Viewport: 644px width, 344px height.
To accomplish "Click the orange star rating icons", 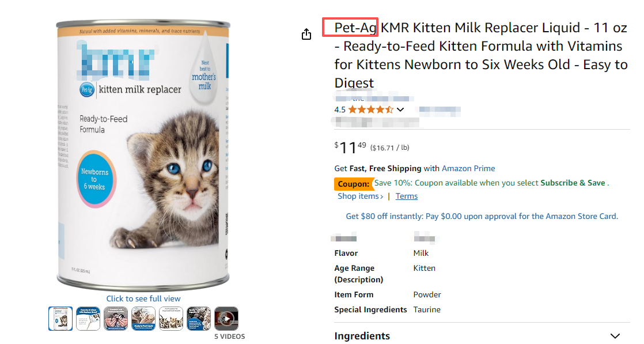I will [370, 109].
